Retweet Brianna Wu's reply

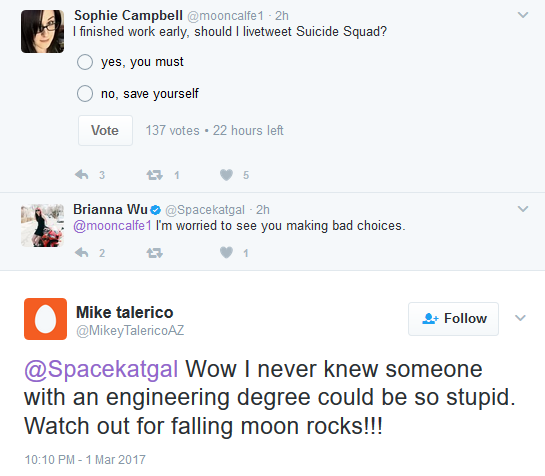[x=155, y=253]
